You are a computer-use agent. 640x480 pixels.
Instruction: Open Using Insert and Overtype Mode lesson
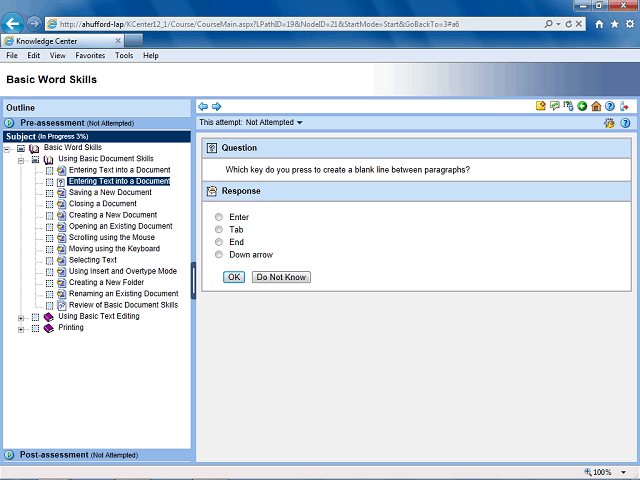tap(122, 271)
